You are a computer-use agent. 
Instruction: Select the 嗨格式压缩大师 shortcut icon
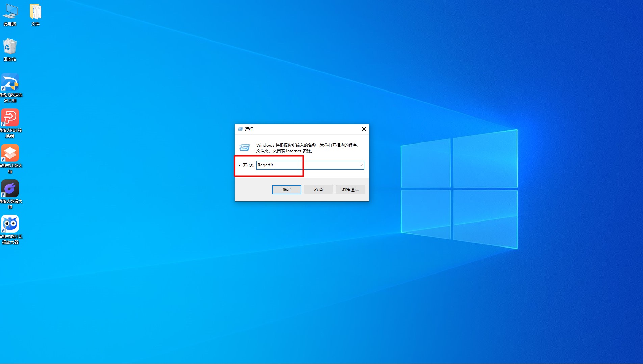pyautogui.click(x=10, y=153)
